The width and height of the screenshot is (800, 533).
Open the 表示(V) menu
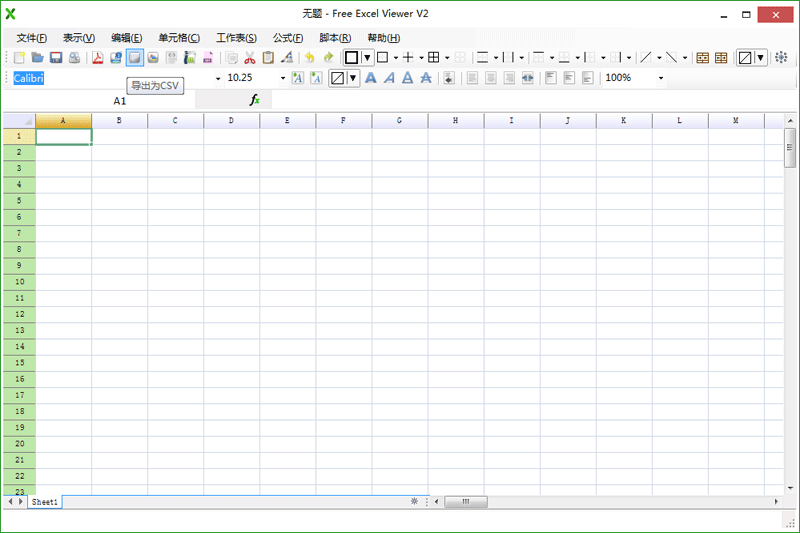(x=79, y=38)
